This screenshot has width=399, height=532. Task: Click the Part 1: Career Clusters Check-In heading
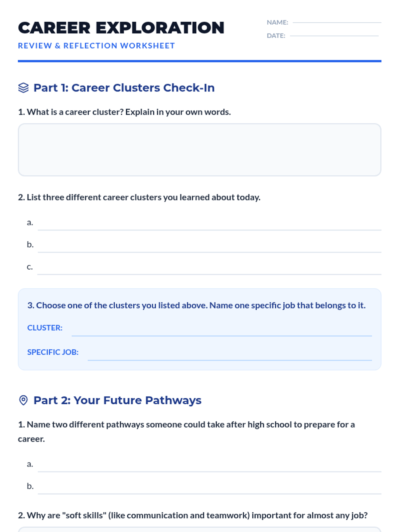point(124,88)
